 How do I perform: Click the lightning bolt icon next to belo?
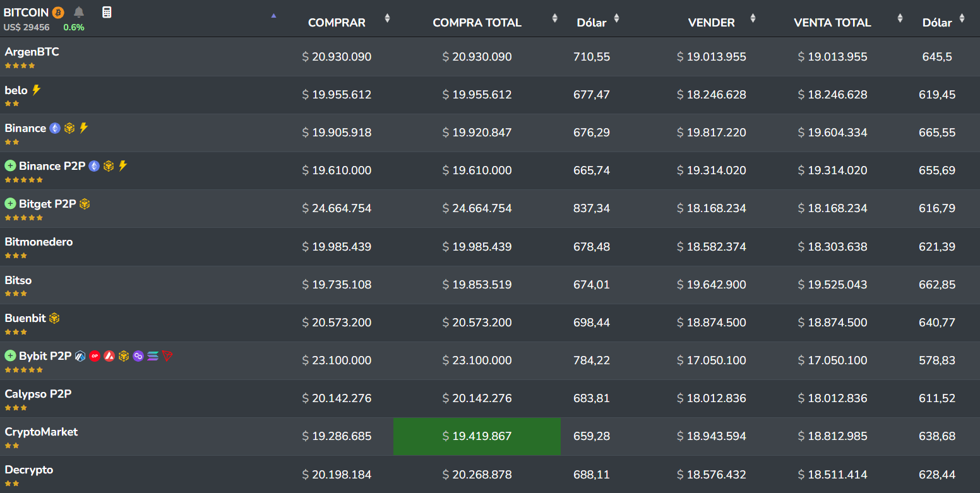tap(37, 90)
